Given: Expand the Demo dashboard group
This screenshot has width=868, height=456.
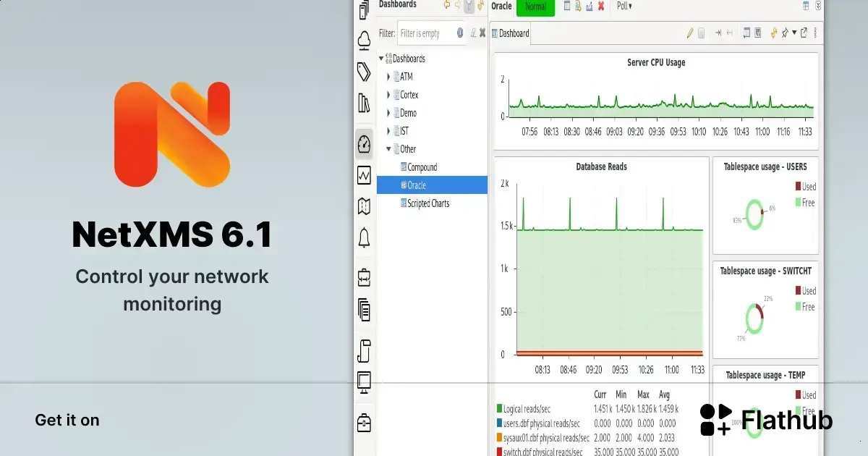Looking at the screenshot, I should (388, 113).
